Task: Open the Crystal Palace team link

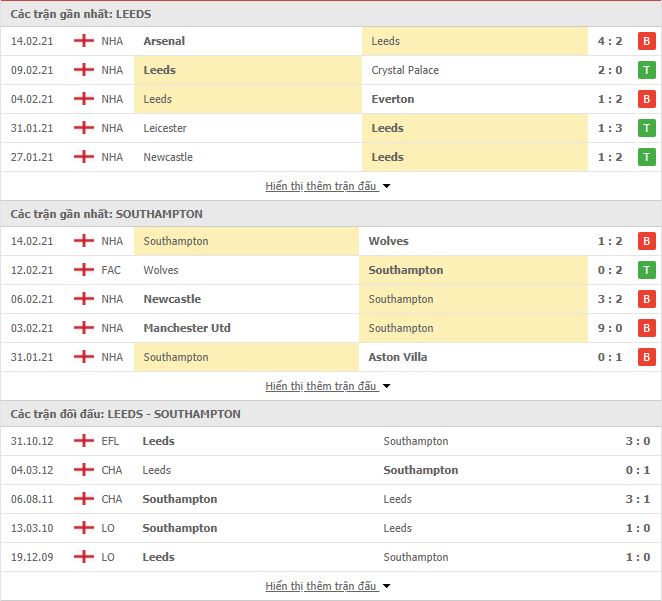Action: pos(405,70)
